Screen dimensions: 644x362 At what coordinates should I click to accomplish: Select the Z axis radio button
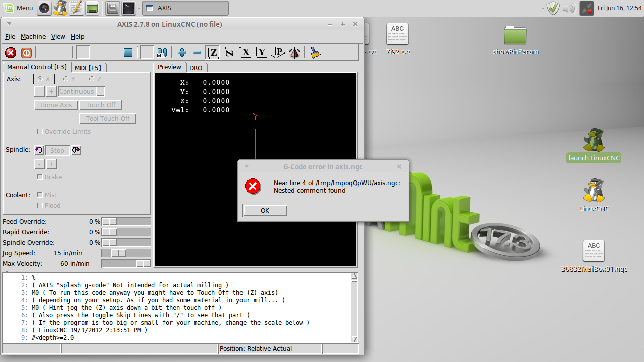click(x=95, y=79)
